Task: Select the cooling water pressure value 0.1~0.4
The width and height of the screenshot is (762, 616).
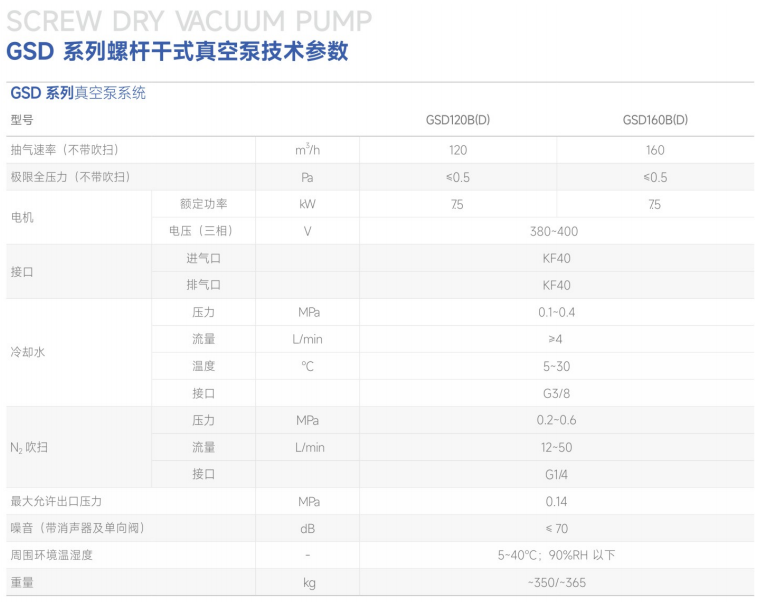Action: pyautogui.click(x=556, y=312)
